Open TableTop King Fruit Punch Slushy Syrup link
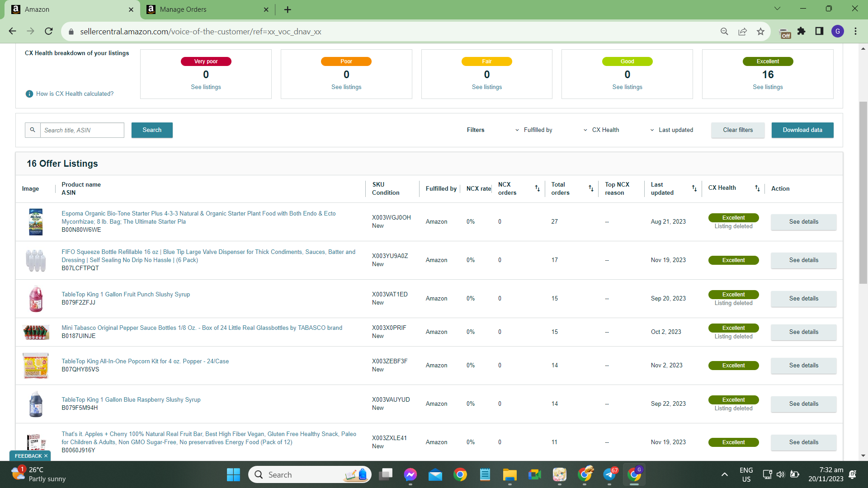868x488 pixels. click(126, 295)
